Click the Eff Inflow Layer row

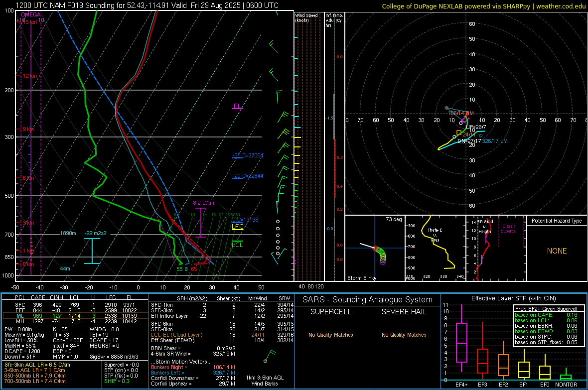point(222,316)
